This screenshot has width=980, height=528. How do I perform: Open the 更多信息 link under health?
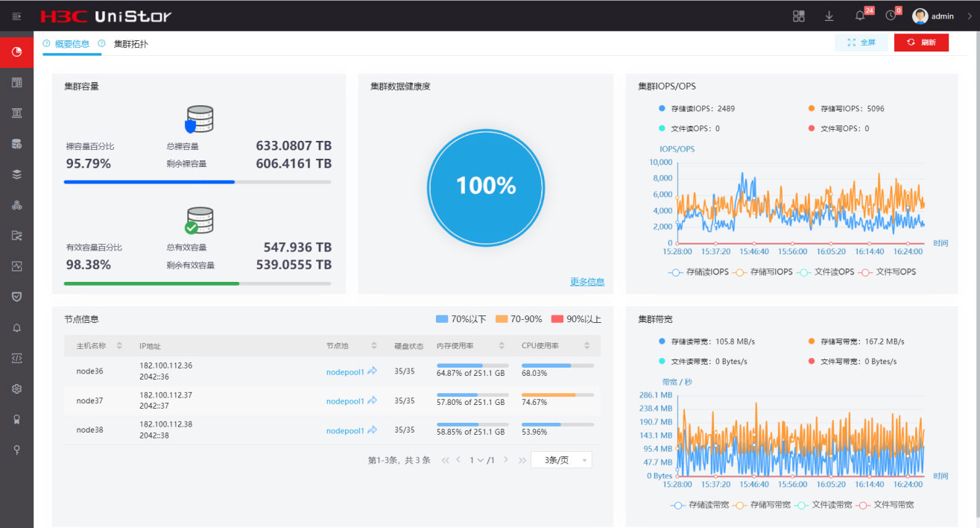[587, 282]
